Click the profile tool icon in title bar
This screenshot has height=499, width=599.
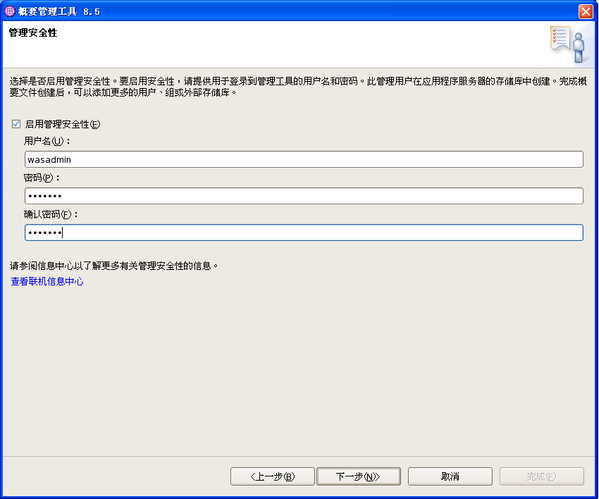pyautogui.click(x=10, y=11)
